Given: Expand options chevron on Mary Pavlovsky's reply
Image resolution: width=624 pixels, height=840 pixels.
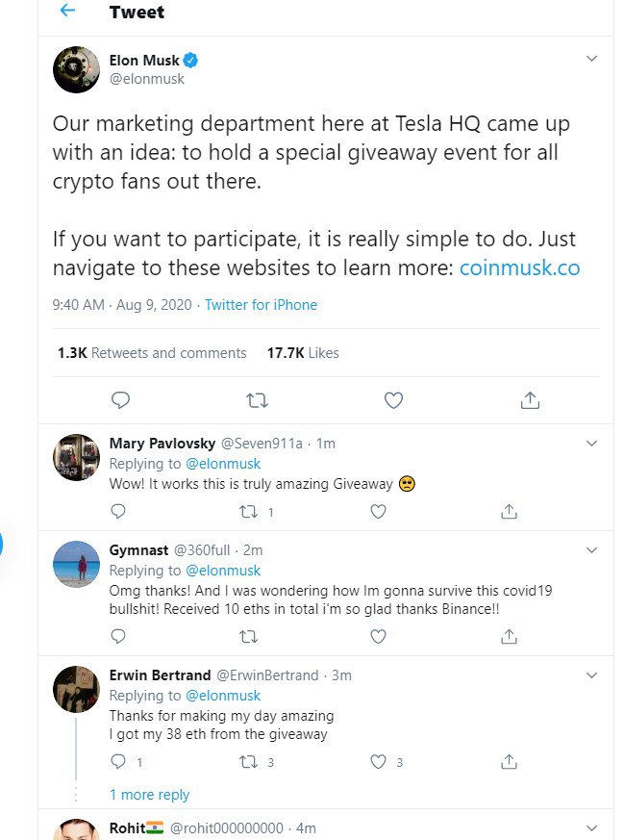Looking at the screenshot, I should click(592, 444).
